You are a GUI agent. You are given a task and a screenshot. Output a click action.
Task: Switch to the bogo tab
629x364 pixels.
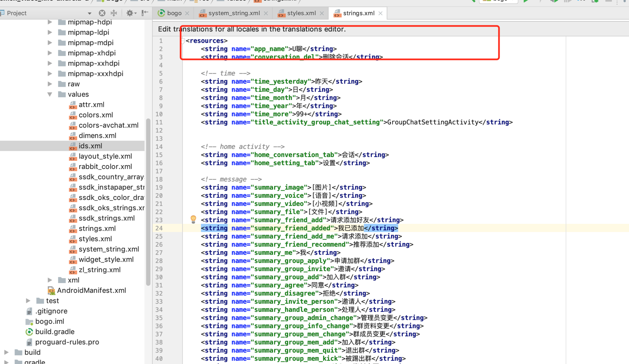[x=174, y=13]
